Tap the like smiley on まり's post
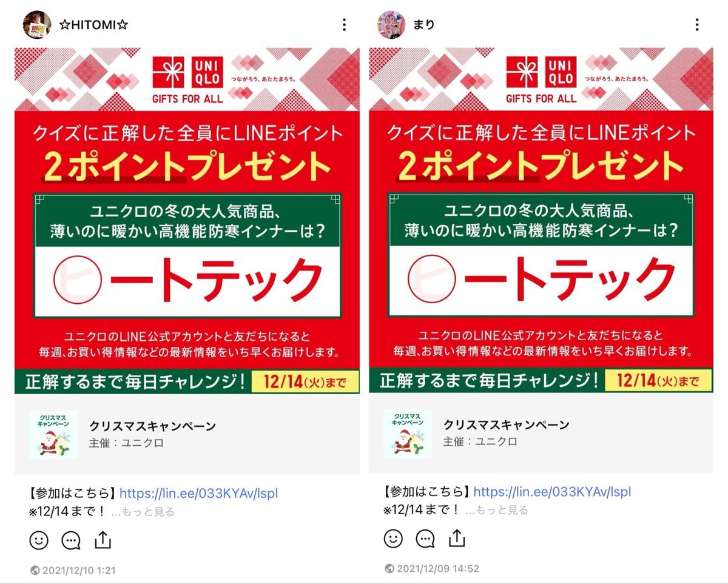The height and width of the screenshot is (584, 728). click(393, 539)
